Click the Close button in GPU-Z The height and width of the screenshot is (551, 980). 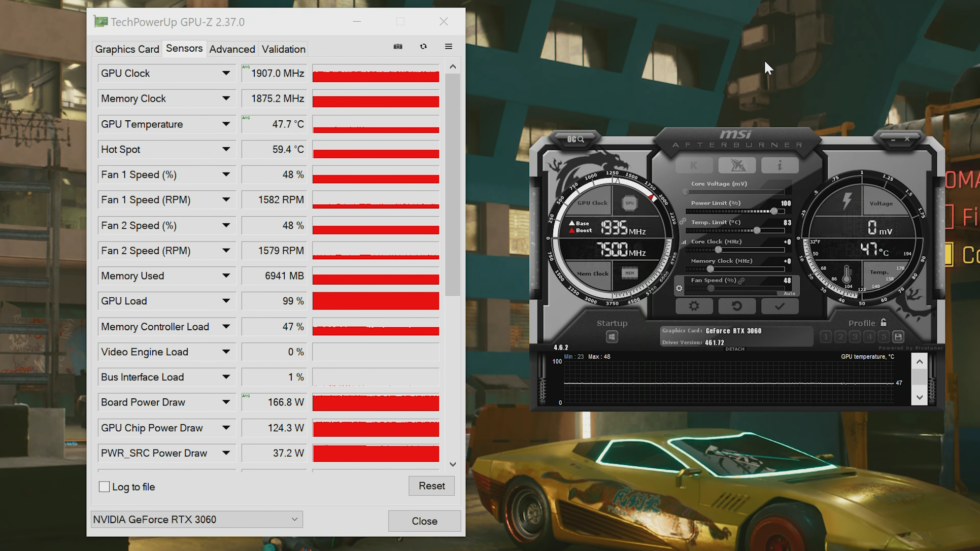coord(424,521)
